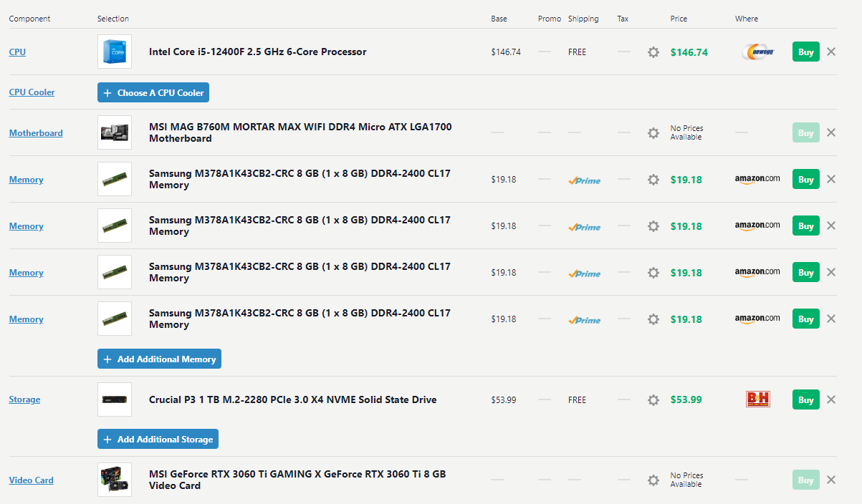This screenshot has height=504, width=862.
Task: Open MSI GeForce RTX 3060 Ti GAMING X name
Action: tap(297, 480)
